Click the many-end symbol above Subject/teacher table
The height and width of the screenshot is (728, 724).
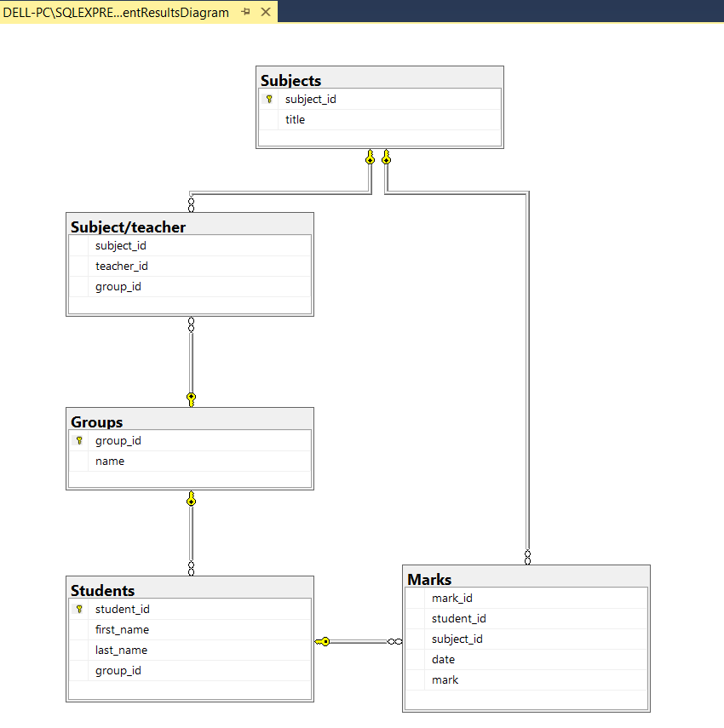pos(191,204)
